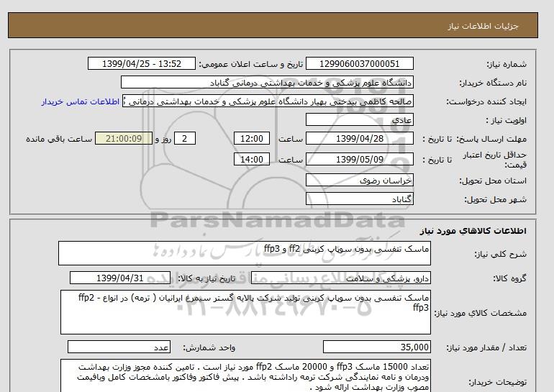The image size is (554, 392).
Task: Click the quantity field showing 35,000
Action: point(376,347)
